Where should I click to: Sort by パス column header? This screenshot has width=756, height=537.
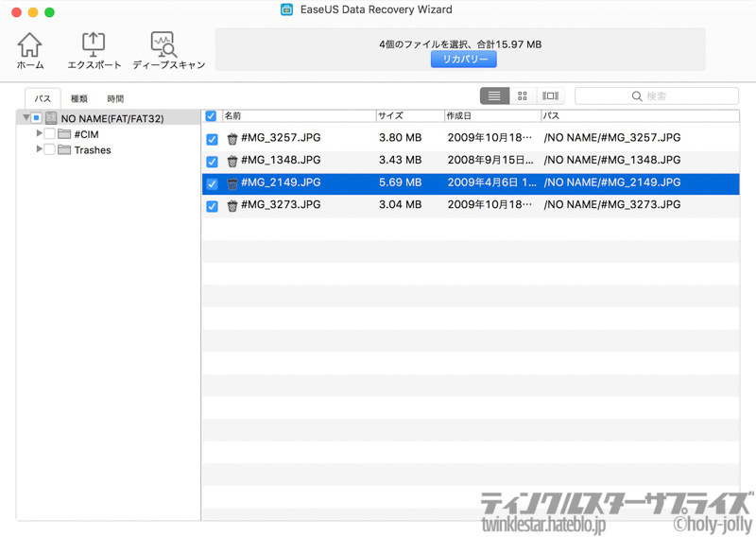coord(640,115)
